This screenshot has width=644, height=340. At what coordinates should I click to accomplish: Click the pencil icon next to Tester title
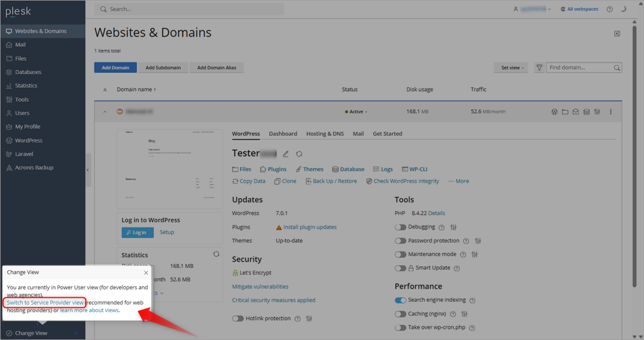pos(285,154)
